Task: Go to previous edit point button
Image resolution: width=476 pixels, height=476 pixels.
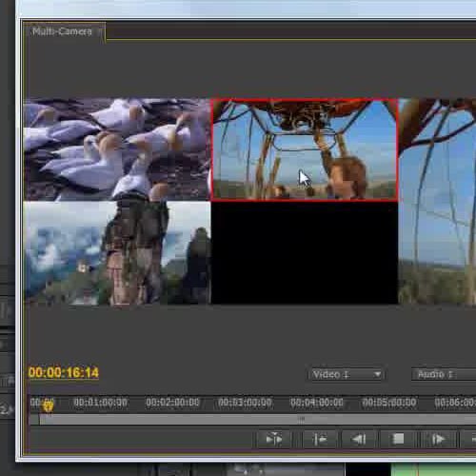Action: click(320, 439)
